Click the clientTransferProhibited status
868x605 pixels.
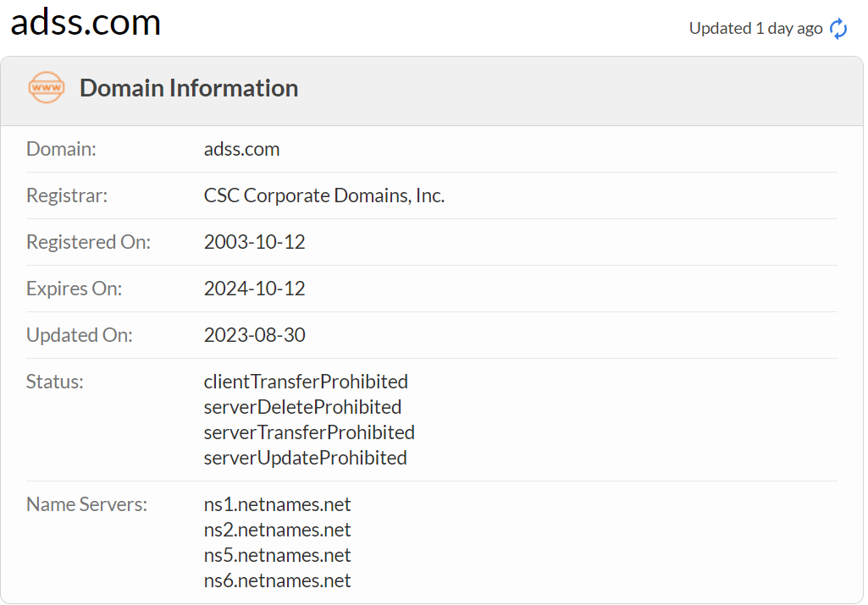[306, 382]
